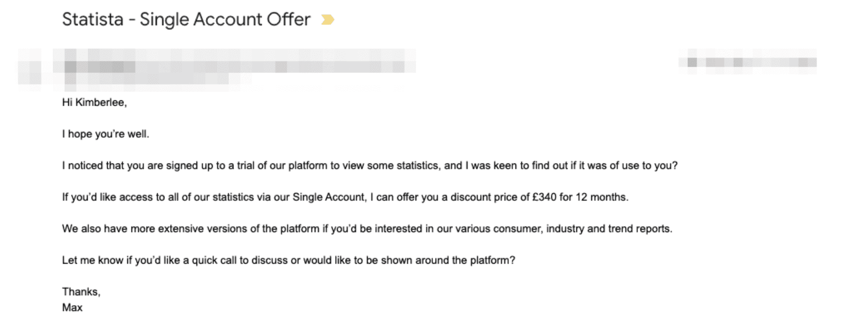
Task: Click the blurred sender name line
Action: (234, 60)
